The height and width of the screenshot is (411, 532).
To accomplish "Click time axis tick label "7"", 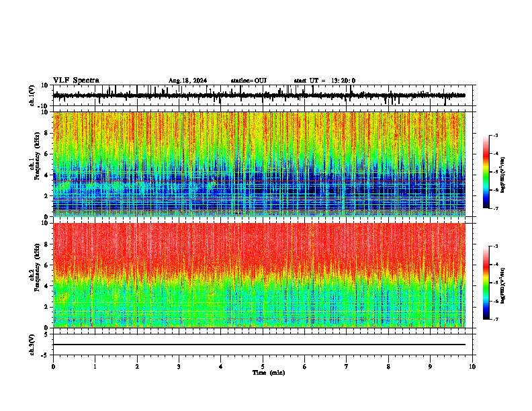I will pyautogui.click(x=347, y=367).
